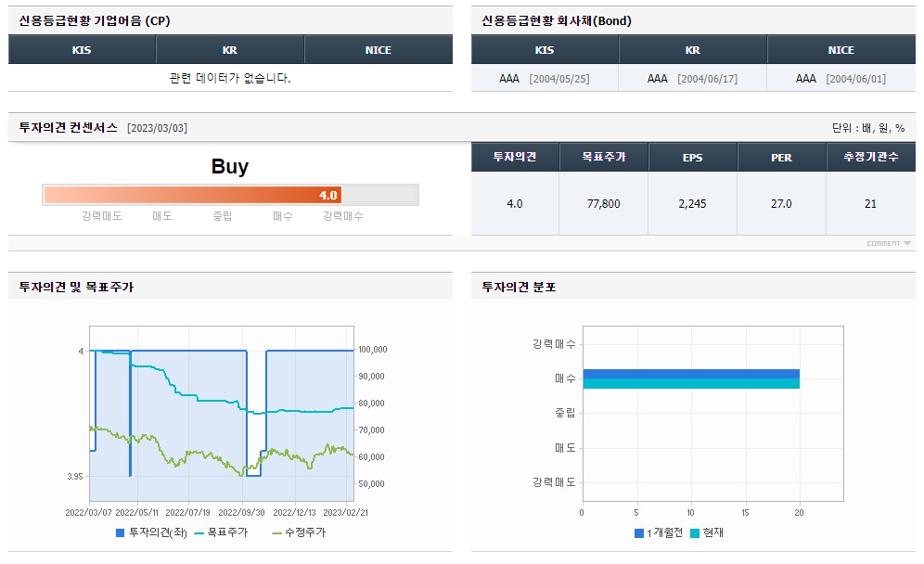Click the 강력매수 axis label in distribution chart
The height and width of the screenshot is (564, 924).
click(x=554, y=343)
